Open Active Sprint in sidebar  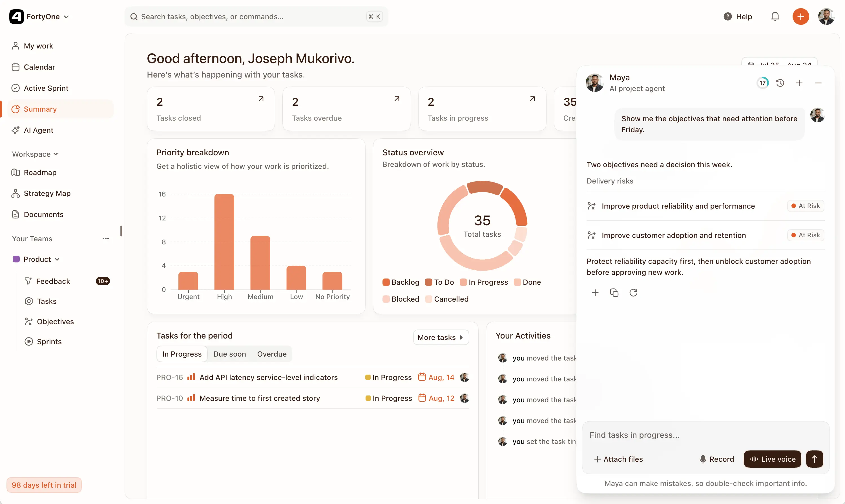(60, 88)
